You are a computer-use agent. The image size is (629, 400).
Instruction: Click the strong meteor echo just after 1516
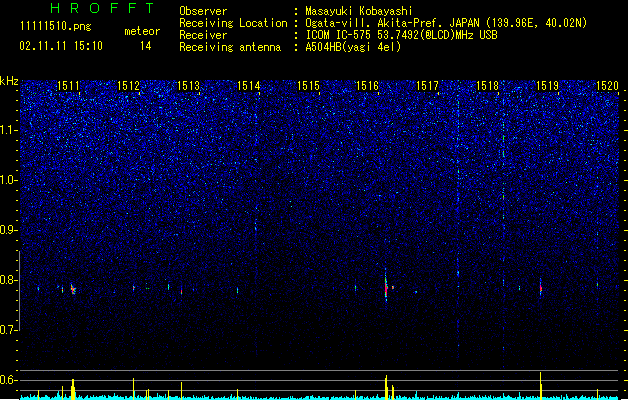coord(386,286)
